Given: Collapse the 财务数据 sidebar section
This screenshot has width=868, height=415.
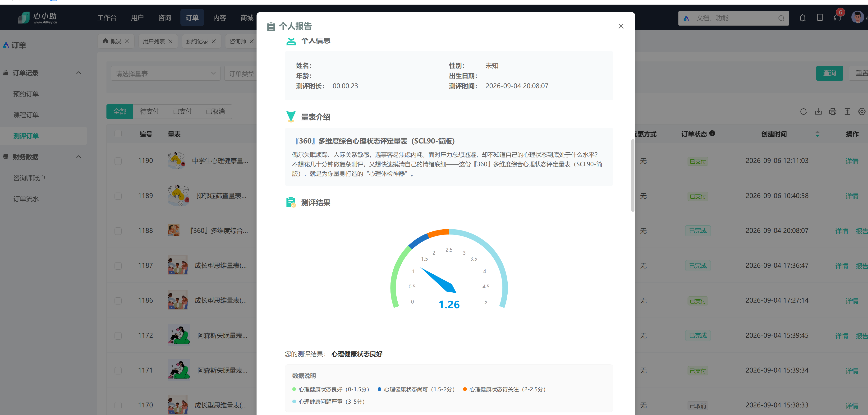Looking at the screenshot, I should (x=78, y=157).
